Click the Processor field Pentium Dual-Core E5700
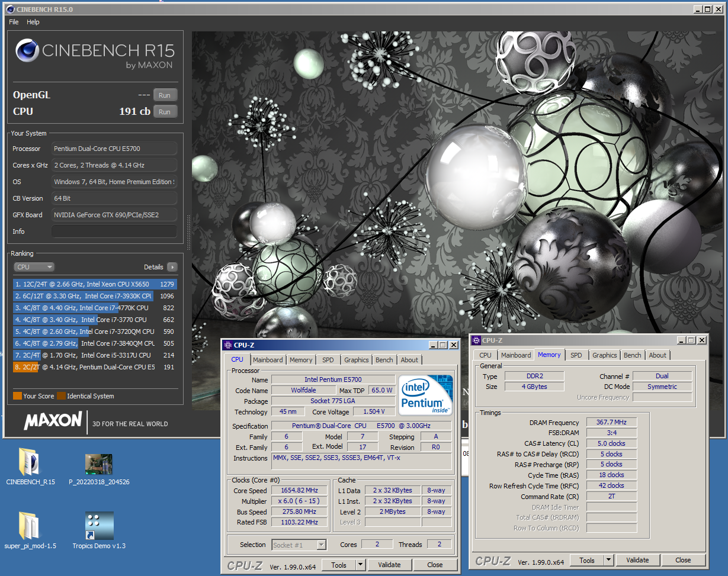The height and width of the screenshot is (576, 728). (114, 149)
